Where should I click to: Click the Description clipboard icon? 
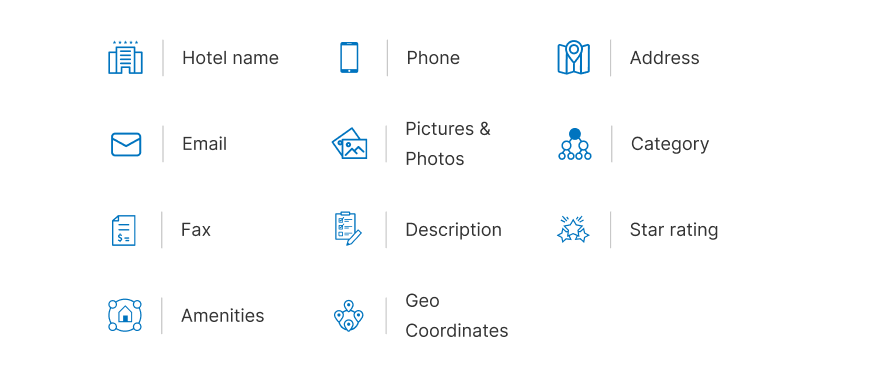[x=348, y=229]
